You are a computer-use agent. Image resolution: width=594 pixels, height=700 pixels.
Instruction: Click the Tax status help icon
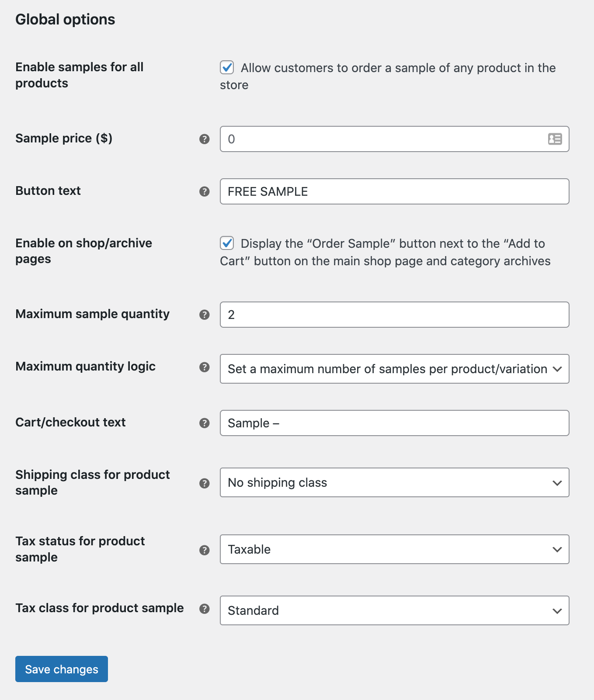[204, 550]
